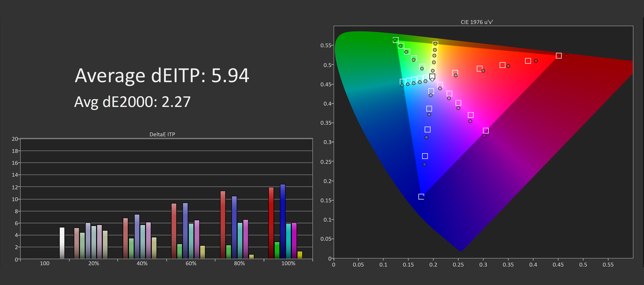Select the 40% blue saturation bar
The width and height of the screenshot is (644, 285).
[137, 236]
